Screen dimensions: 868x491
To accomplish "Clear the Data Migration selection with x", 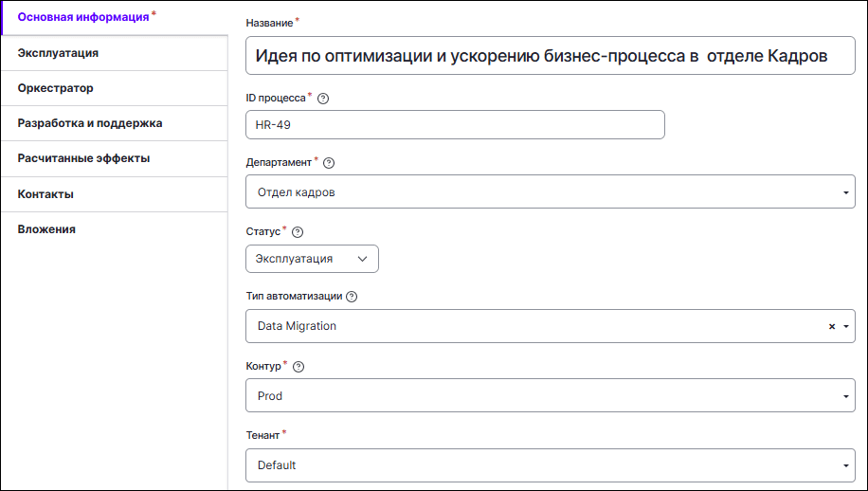I will coord(832,326).
